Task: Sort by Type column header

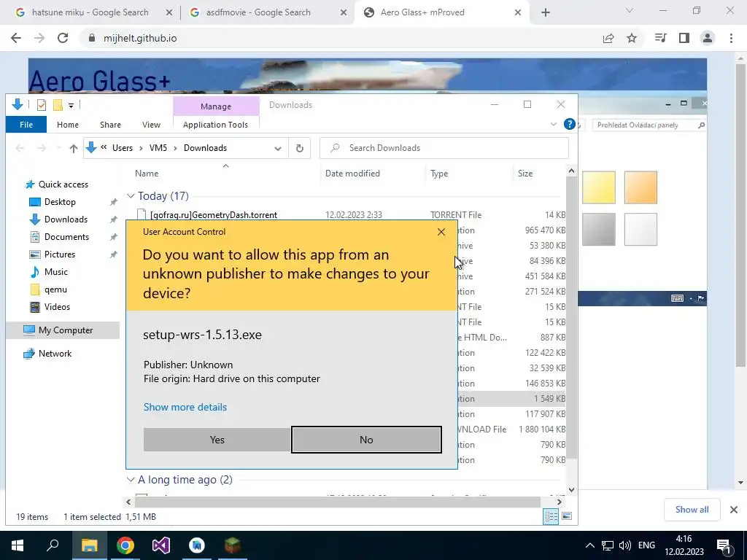Action: (x=439, y=174)
